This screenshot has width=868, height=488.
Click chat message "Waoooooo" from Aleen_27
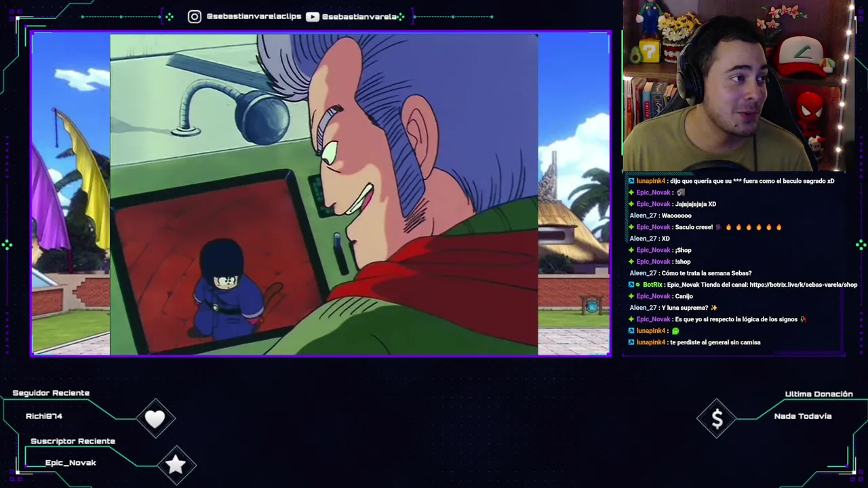click(x=676, y=216)
